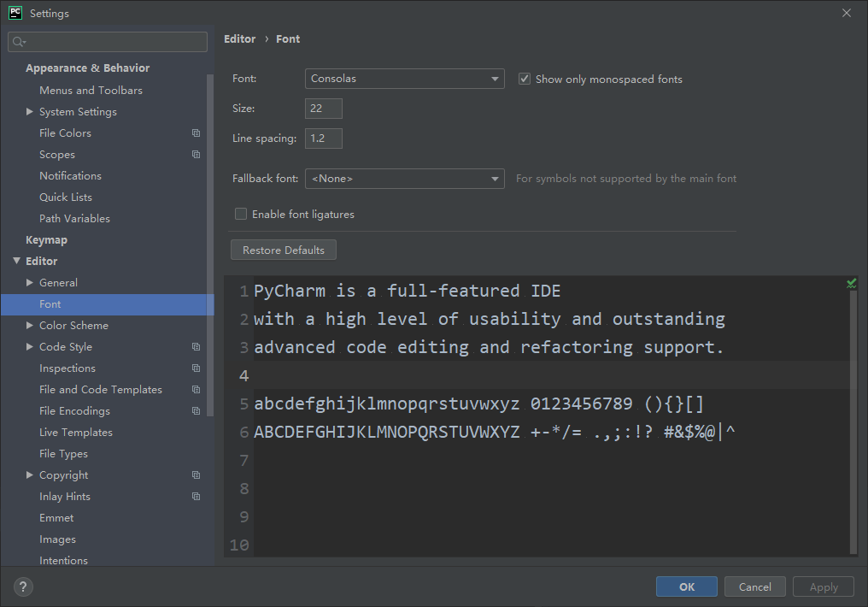The height and width of the screenshot is (607, 868).
Task: Expand the Color Scheme tree node
Action: tap(30, 325)
